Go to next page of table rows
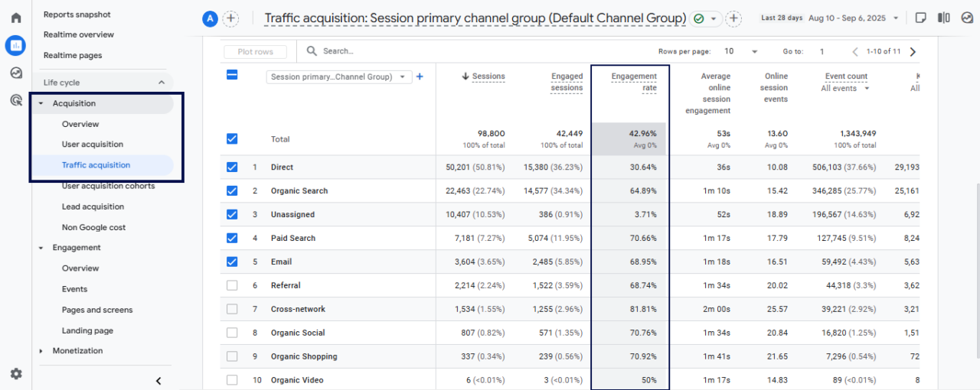Screen dimensions: 980x390 pyautogui.click(x=912, y=51)
